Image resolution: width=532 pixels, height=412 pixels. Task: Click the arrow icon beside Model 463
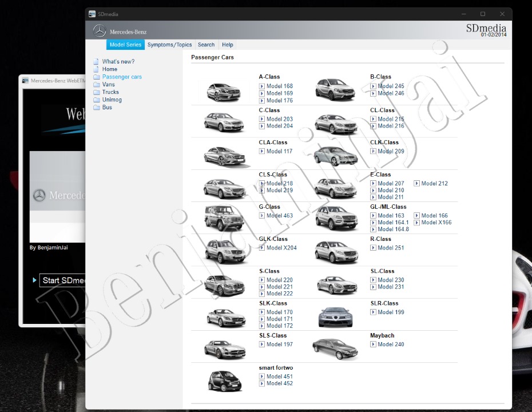[262, 216]
